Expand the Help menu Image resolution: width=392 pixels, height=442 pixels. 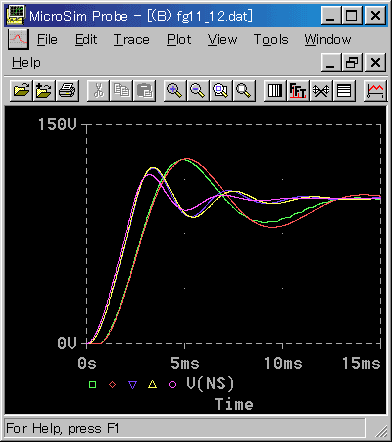tap(26, 63)
